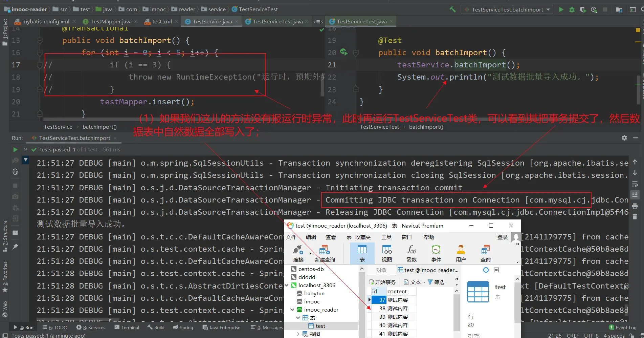This screenshot has width=644, height=338.
Task: Click 开始事务 button in Navicat
Action: [382, 282]
